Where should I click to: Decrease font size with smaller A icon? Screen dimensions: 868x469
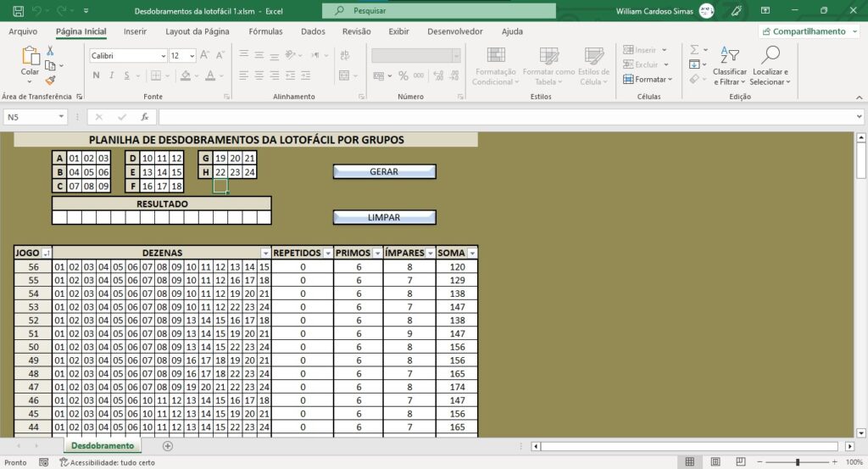220,55
